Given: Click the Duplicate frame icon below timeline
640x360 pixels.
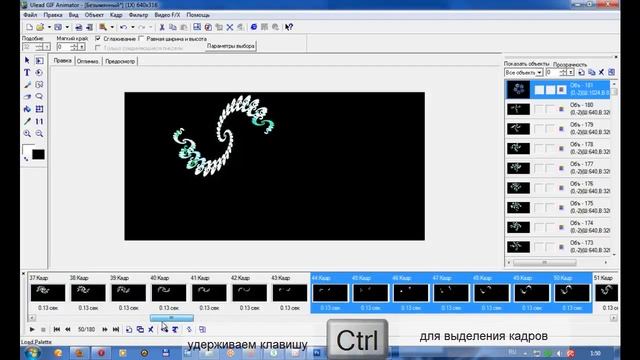Looking at the screenshot, I should [x=140, y=329].
